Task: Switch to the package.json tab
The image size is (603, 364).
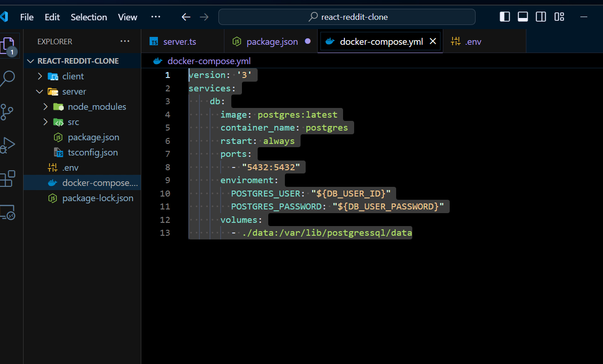Action: coord(271,42)
